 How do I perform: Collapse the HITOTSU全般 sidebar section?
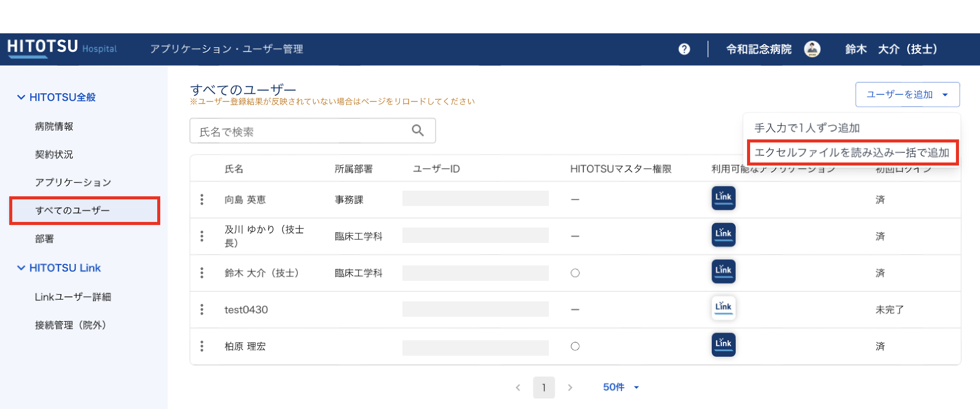[21, 97]
